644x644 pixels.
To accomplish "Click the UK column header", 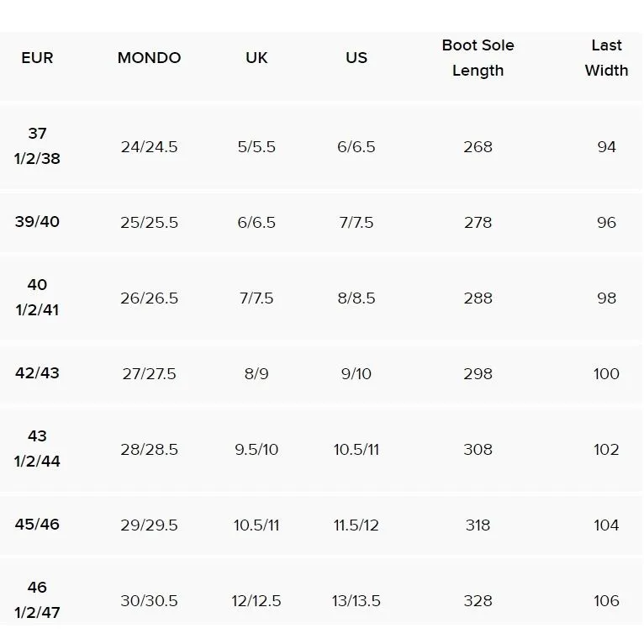I will pos(256,58).
